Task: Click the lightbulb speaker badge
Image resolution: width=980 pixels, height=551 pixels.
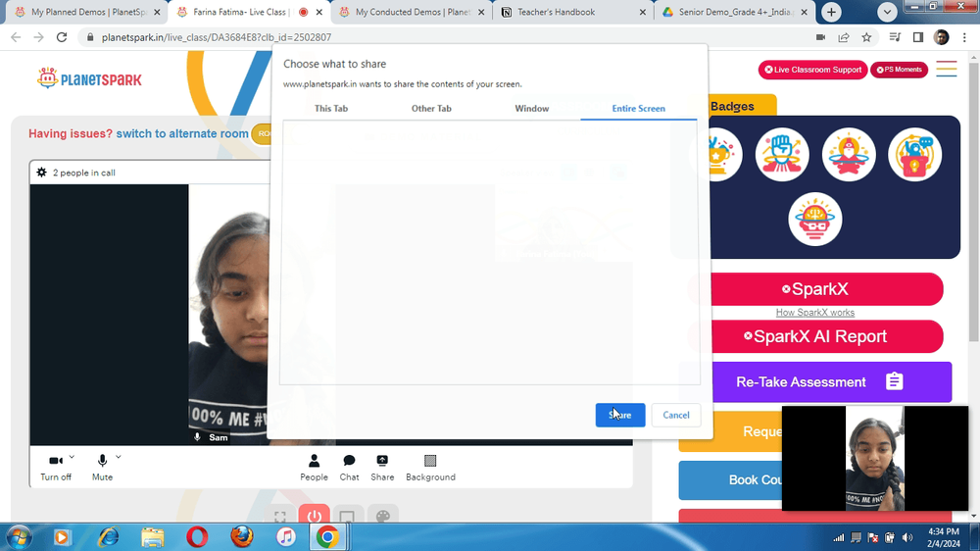Action: [915, 155]
